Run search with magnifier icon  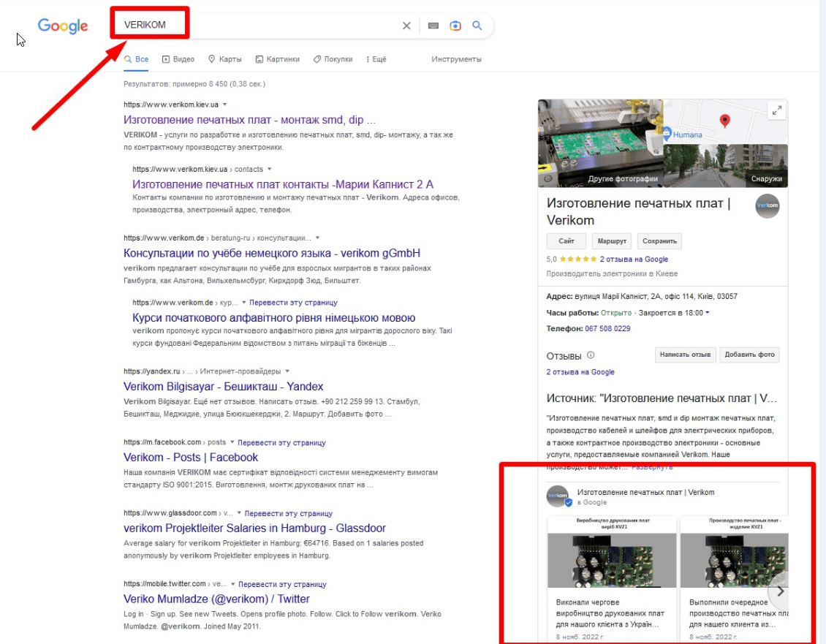(477, 26)
